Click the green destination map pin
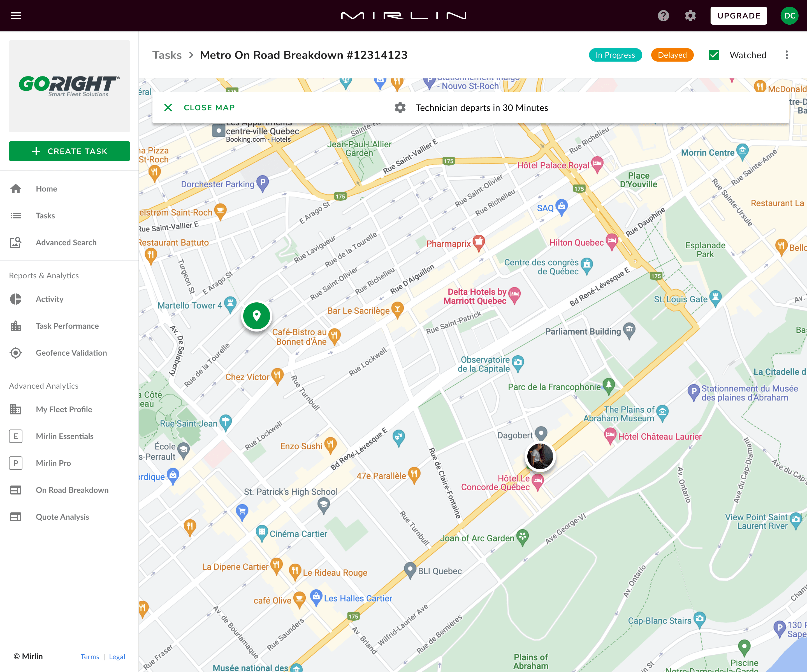The image size is (807, 672). (257, 316)
